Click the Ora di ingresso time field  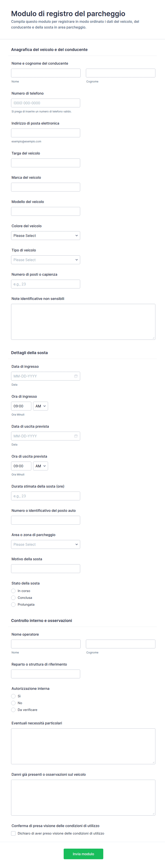pyautogui.click(x=21, y=406)
